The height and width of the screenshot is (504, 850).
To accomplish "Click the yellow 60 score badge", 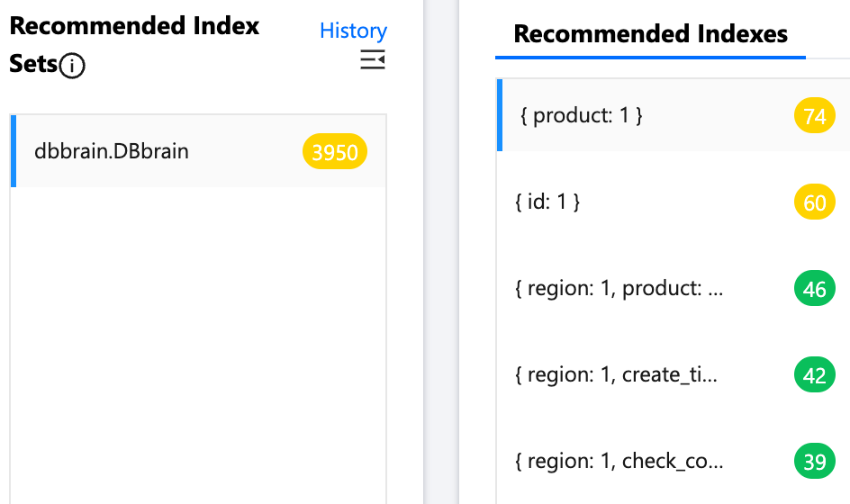I will point(815,202).
